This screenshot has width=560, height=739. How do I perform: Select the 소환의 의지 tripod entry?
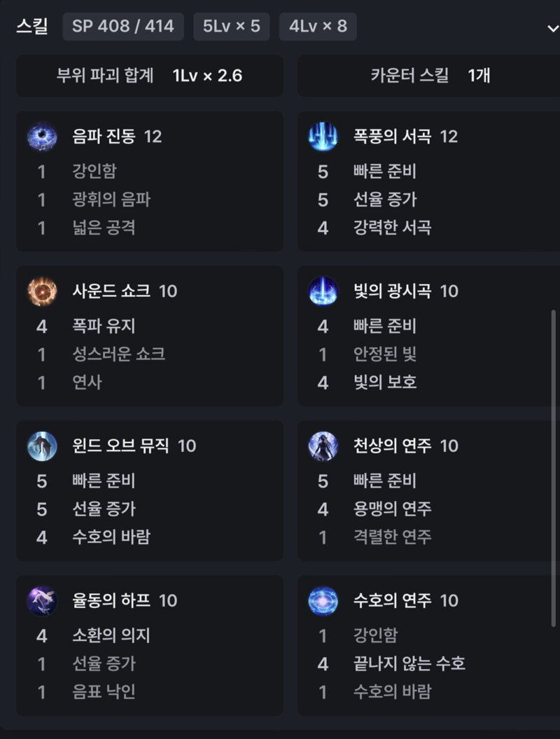(111, 635)
